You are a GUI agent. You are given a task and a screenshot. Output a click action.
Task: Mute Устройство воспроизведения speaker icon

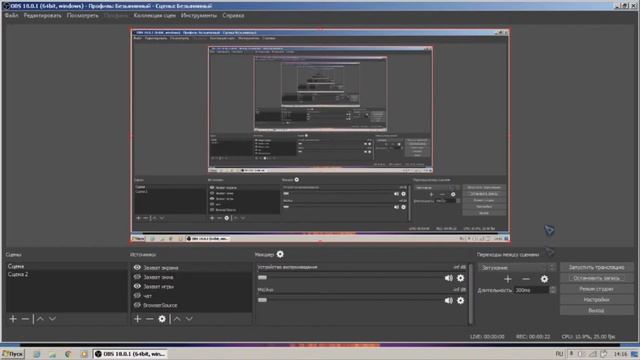449,278
